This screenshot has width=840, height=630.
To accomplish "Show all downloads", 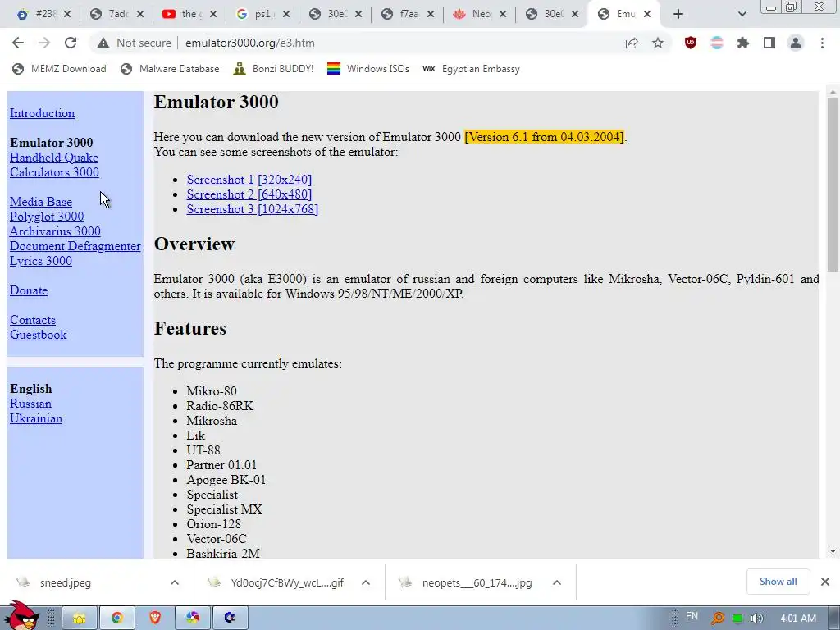I will click(778, 582).
